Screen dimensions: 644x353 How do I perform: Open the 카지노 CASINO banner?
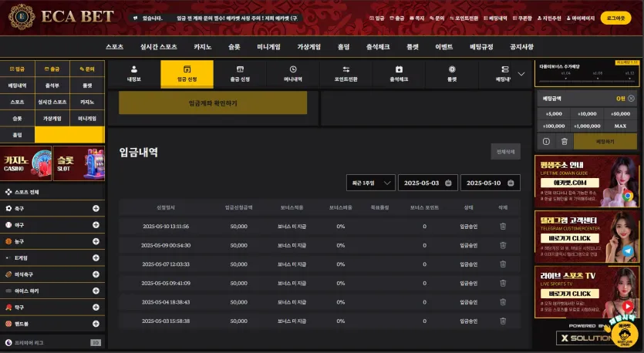pos(25,163)
